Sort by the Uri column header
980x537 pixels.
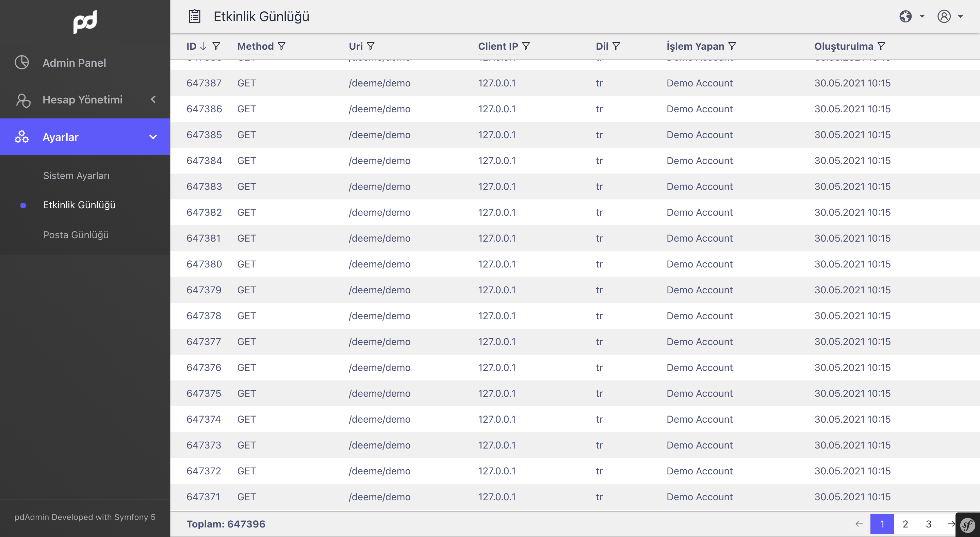point(356,46)
